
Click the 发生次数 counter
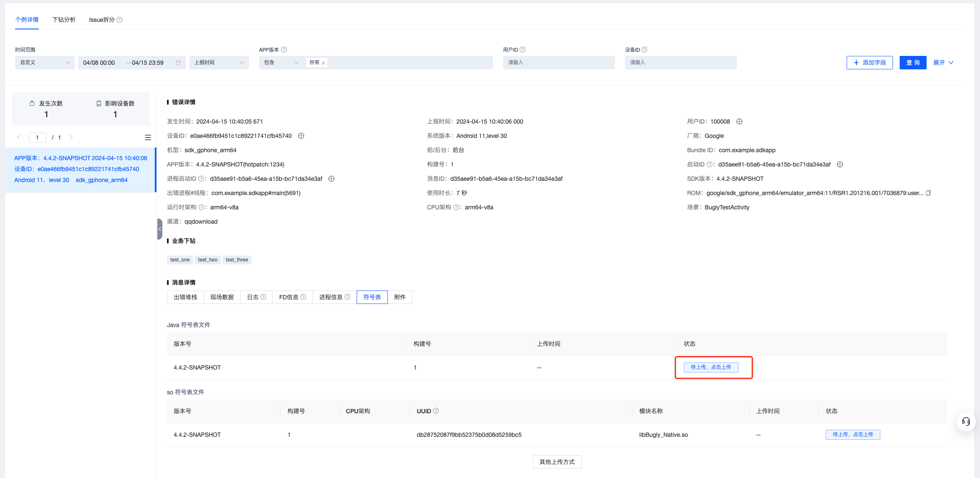coord(46,109)
